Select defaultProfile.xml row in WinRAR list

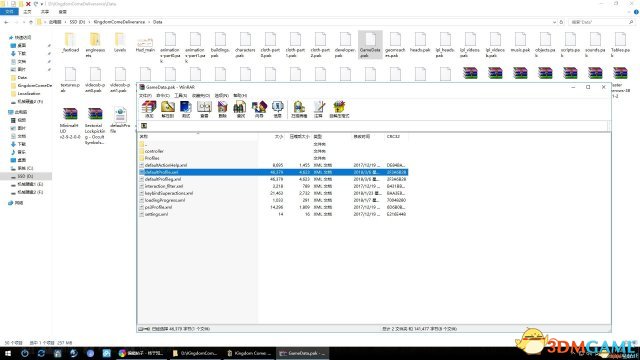click(x=273, y=172)
